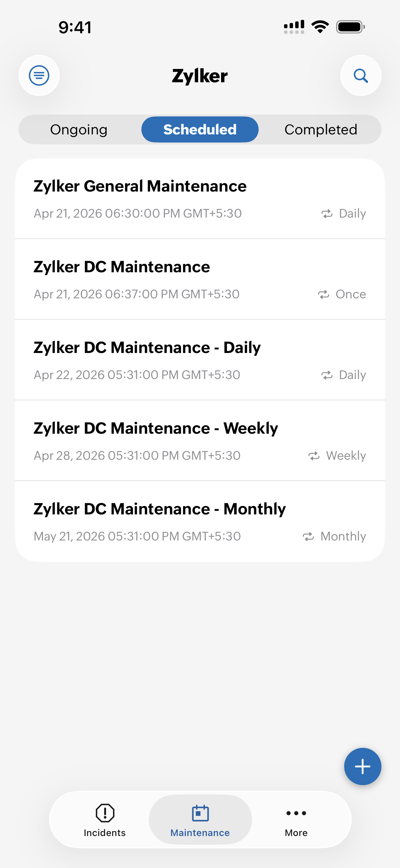The width and height of the screenshot is (400, 868).
Task: Open Zylker DC Maintenance entry
Action: 122,267
